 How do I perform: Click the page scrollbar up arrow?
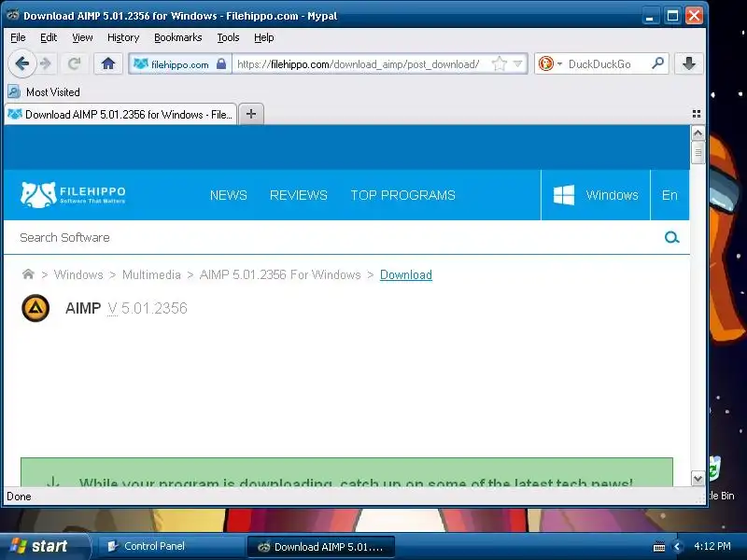coord(698,133)
